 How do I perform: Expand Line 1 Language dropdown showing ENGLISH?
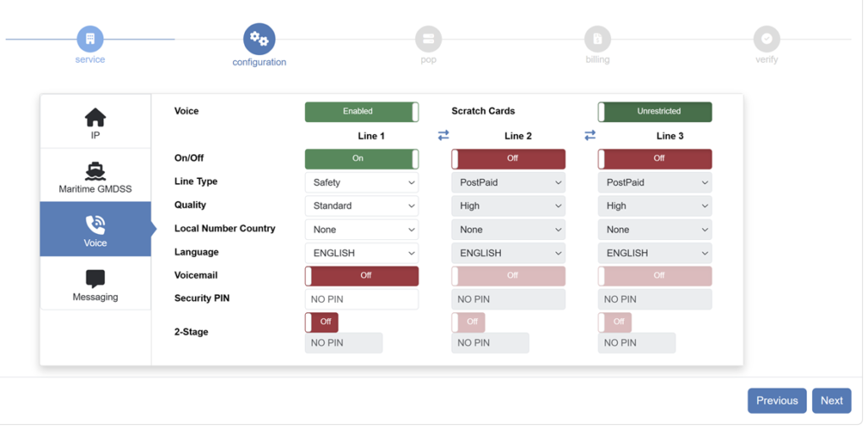tap(361, 254)
